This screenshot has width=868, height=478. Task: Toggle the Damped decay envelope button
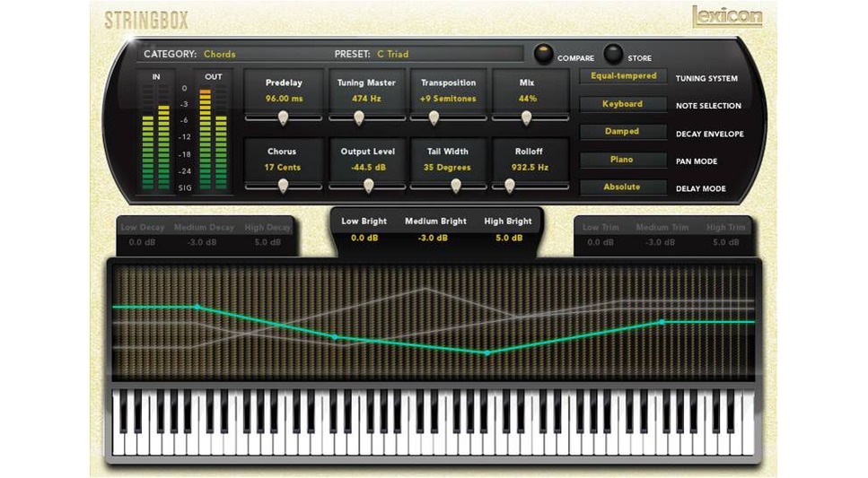(623, 132)
